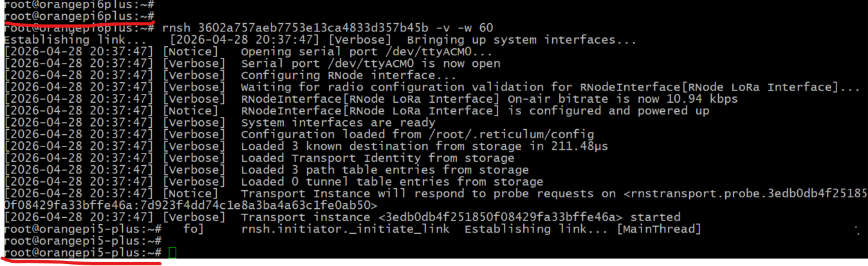Click "Loaded 0 tunnel table entries" line
The image size is (868, 266).
tap(392, 182)
